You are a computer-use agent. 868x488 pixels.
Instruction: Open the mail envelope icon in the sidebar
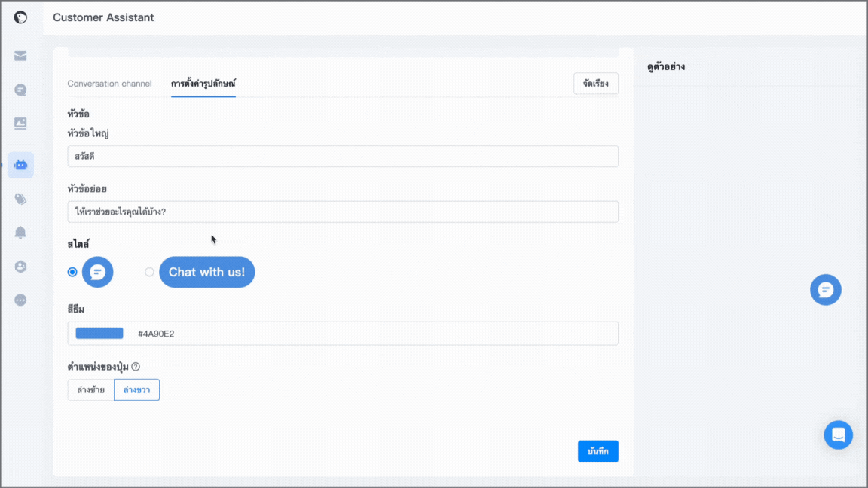click(20, 56)
